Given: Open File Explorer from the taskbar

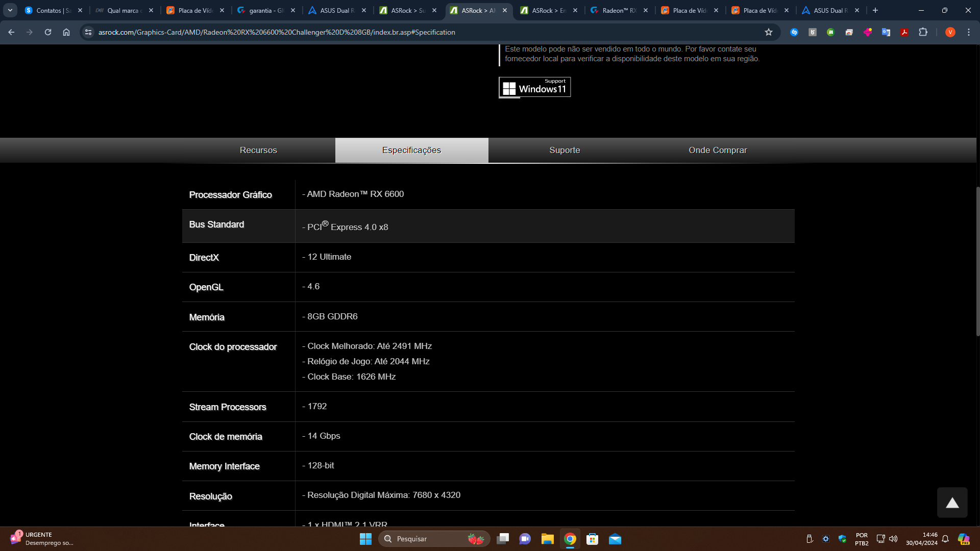Looking at the screenshot, I should [548, 539].
